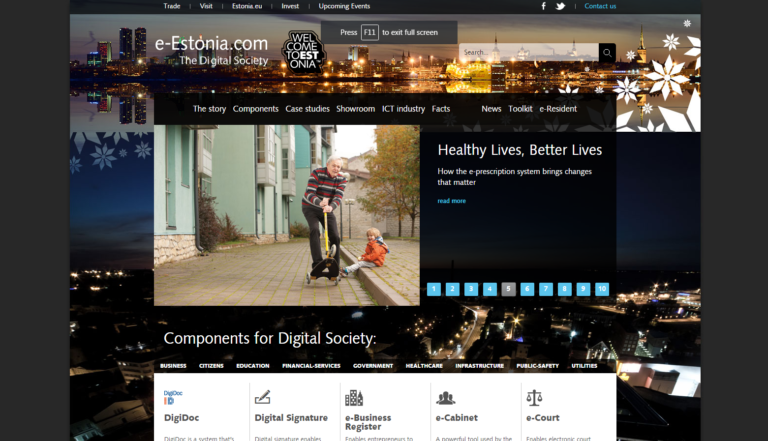Open the Invest link
This screenshot has width=768, height=441.
tap(290, 6)
